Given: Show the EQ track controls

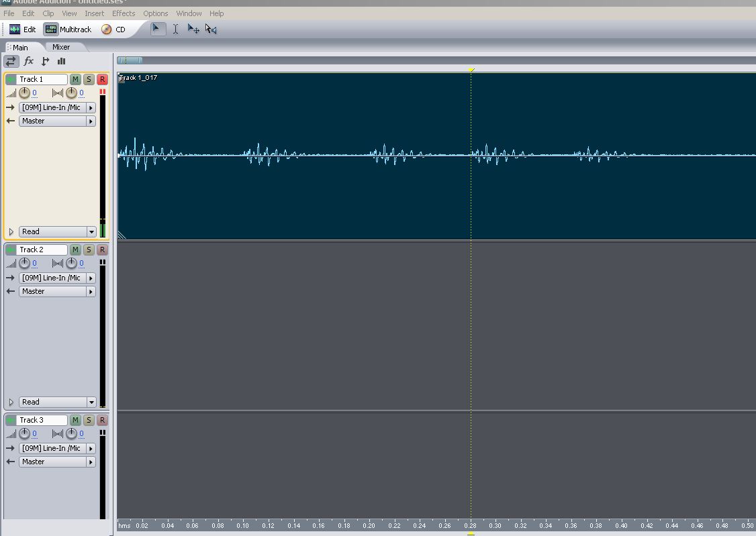Looking at the screenshot, I should [x=62, y=61].
